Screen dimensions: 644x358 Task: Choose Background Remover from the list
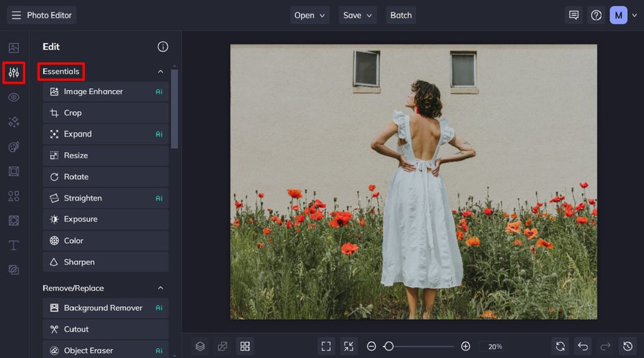tap(105, 308)
